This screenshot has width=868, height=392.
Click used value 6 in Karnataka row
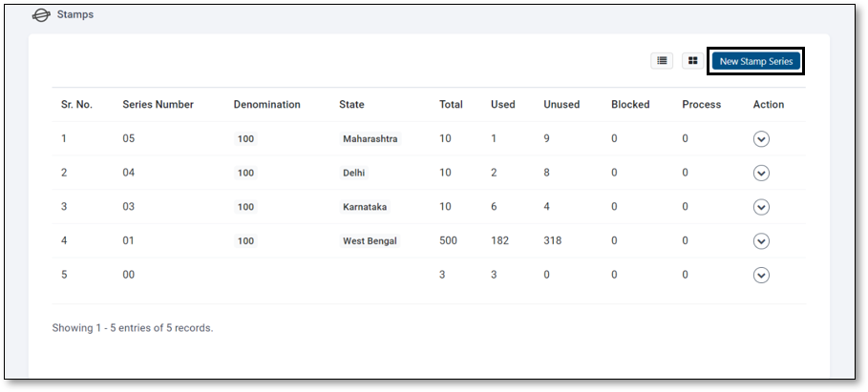(494, 206)
